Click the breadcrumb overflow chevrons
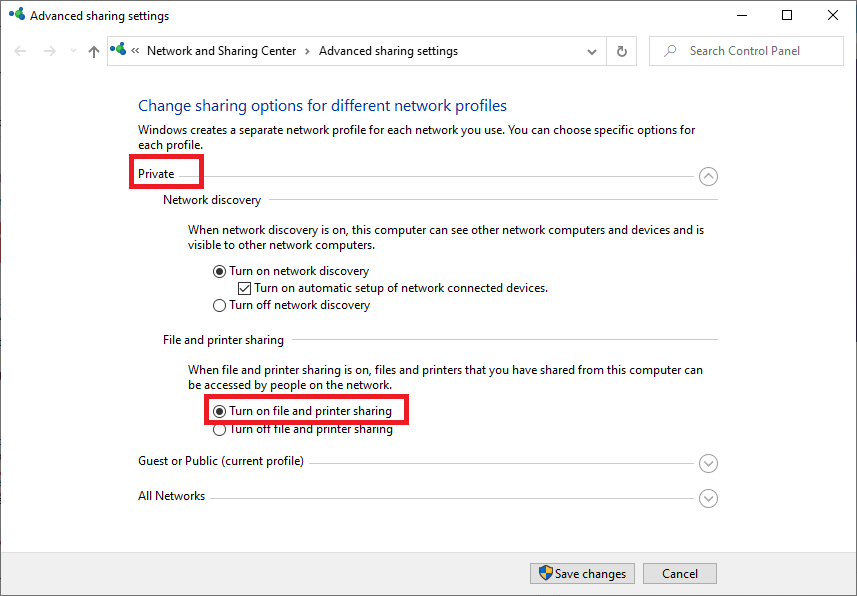857x596 pixels. pyautogui.click(x=136, y=51)
